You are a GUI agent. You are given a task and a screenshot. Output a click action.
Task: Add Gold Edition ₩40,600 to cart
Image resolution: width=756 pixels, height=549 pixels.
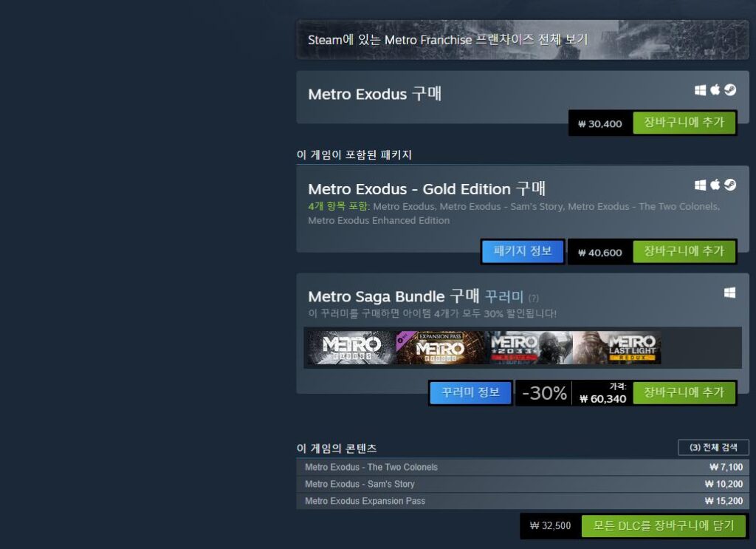(684, 251)
